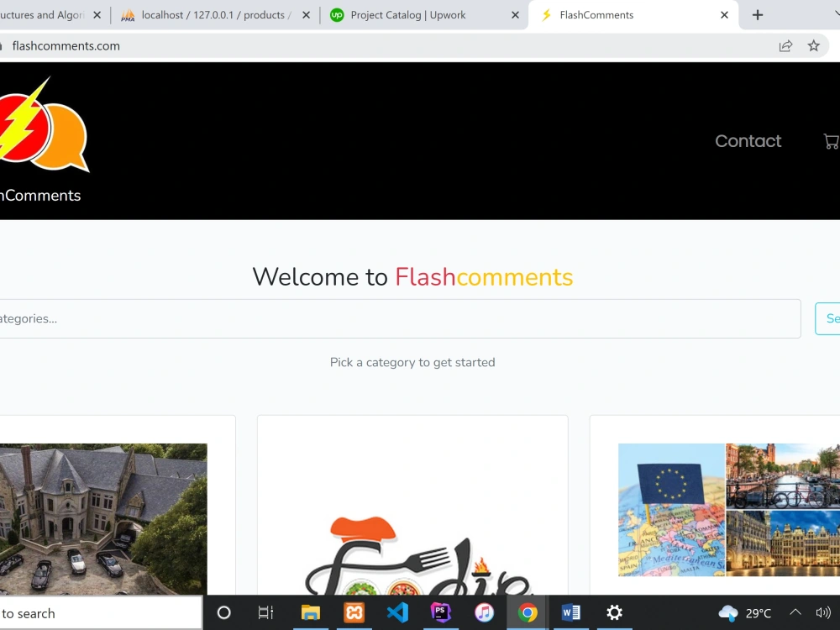Click the Chrome icon on taskbar
The image size is (840, 630).
coord(528,612)
